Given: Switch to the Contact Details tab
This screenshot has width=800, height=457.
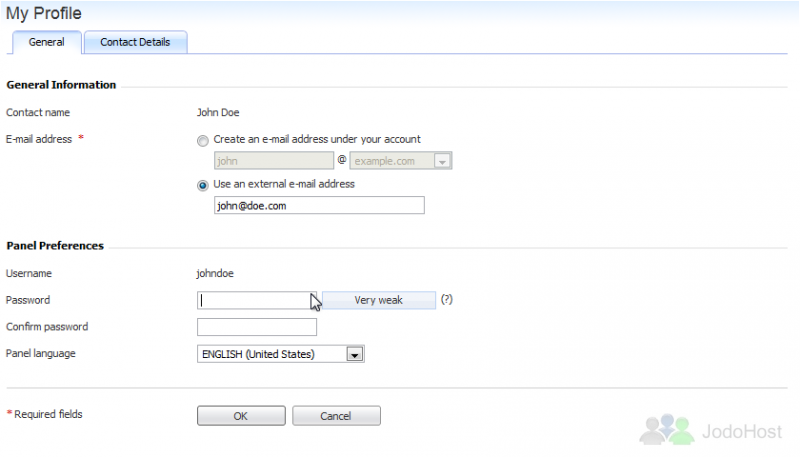Looking at the screenshot, I should pos(135,42).
